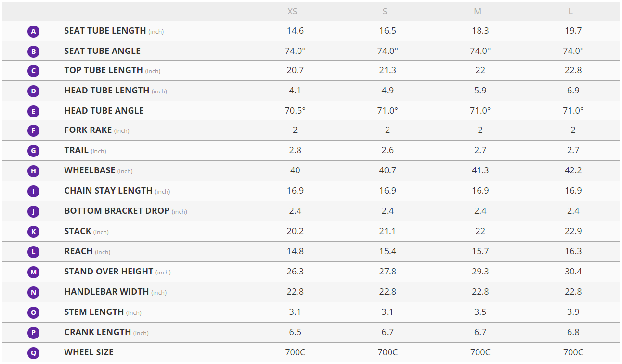
Task: Click the Handlebar Width row label
Action: click(107, 292)
